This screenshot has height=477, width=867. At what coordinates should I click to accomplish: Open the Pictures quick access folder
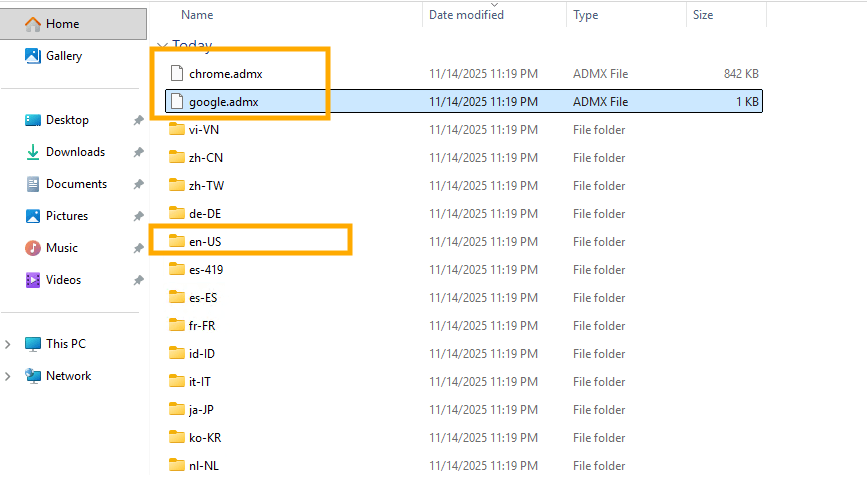[66, 216]
